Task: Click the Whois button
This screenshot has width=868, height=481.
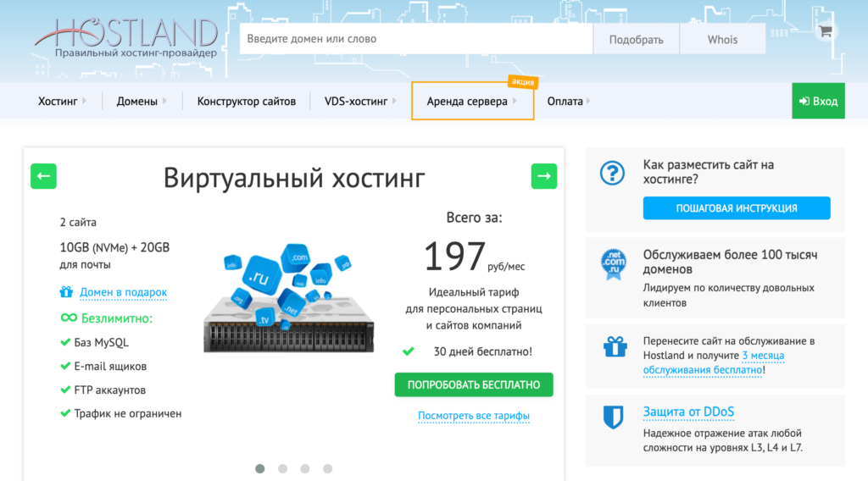Action: [x=722, y=39]
